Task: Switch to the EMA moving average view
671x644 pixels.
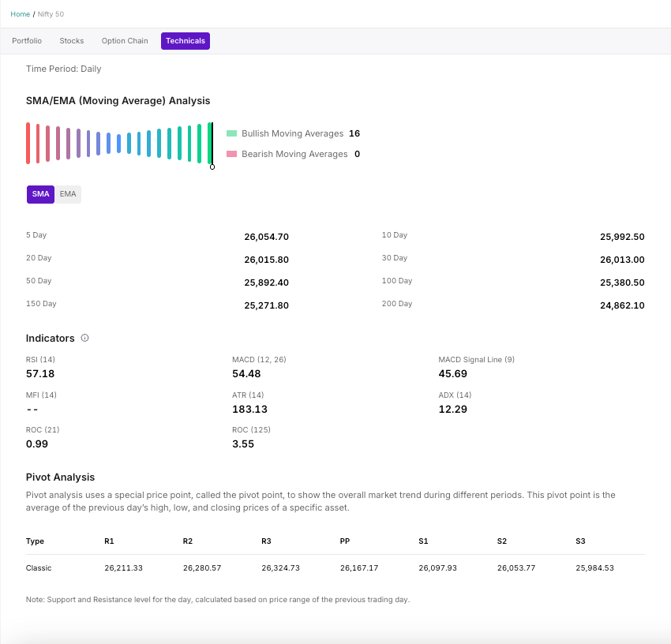Action: coord(68,194)
